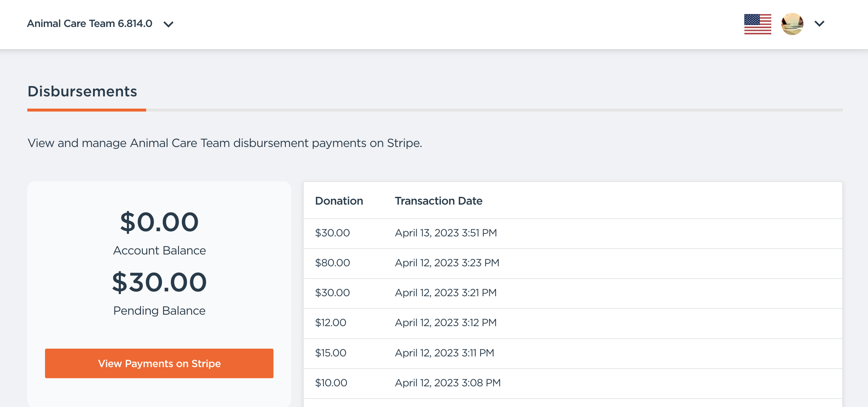Click the Account Balance label

(x=159, y=250)
